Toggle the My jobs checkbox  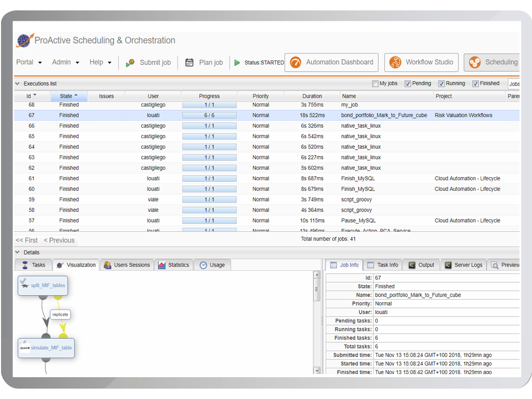375,84
